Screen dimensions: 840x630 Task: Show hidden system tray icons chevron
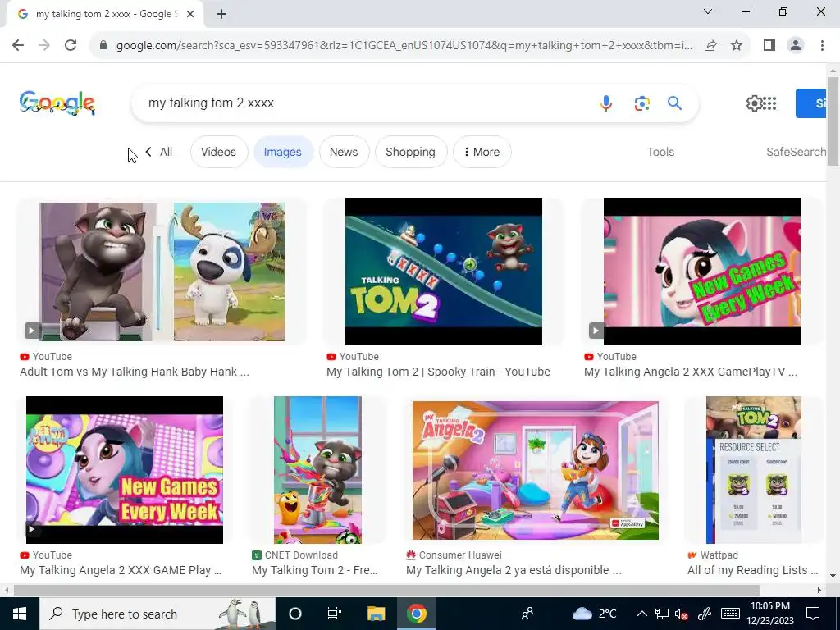[641, 614]
